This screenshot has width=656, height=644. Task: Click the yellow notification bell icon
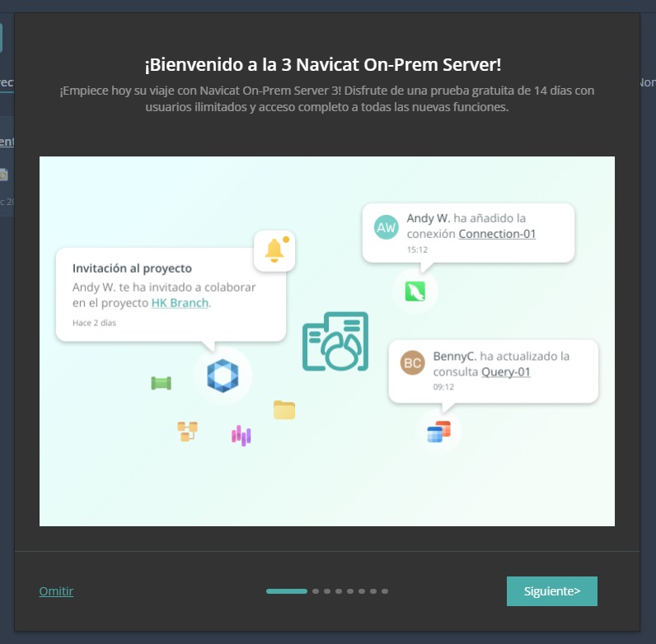274,250
